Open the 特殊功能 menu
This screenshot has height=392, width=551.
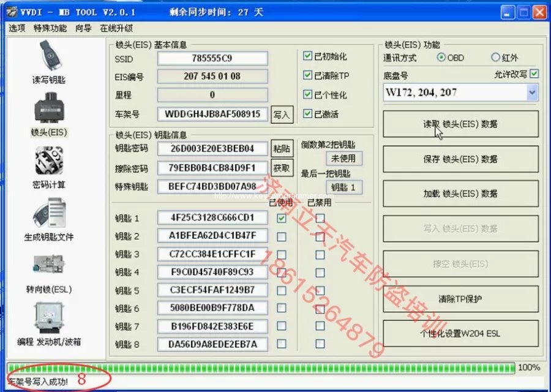50,28
